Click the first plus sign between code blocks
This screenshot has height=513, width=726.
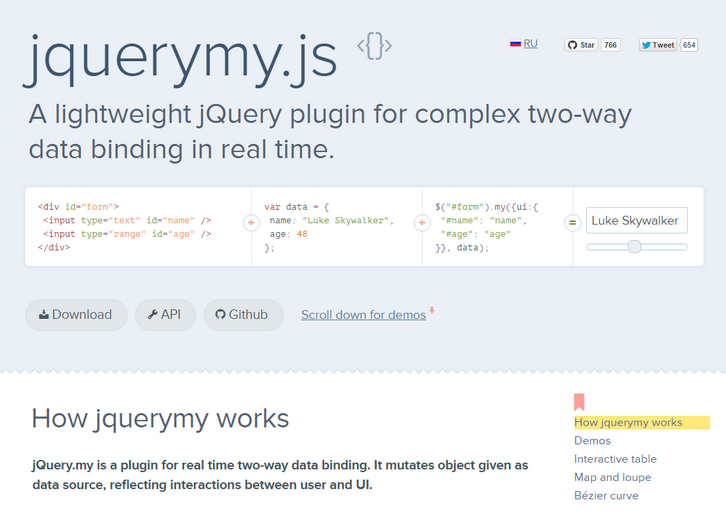(x=251, y=222)
